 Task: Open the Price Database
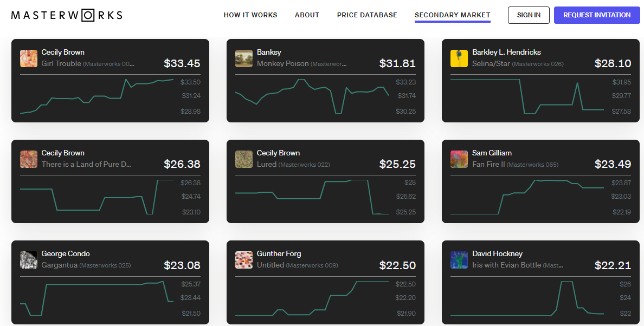click(367, 15)
